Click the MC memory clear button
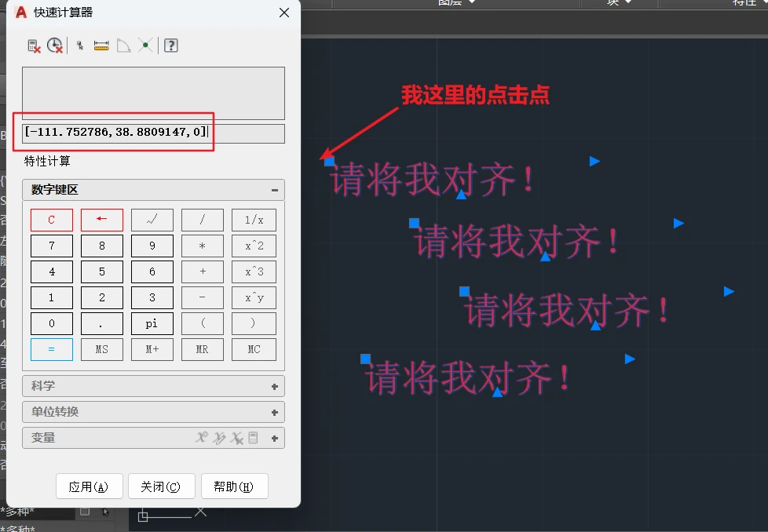The width and height of the screenshot is (768, 532). pyautogui.click(x=254, y=349)
